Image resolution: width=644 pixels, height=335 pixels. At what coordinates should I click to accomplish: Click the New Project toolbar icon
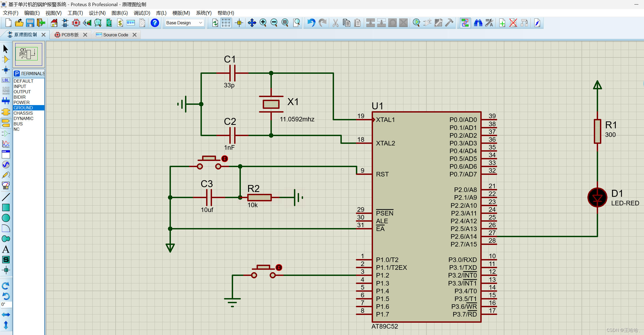(x=8, y=23)
